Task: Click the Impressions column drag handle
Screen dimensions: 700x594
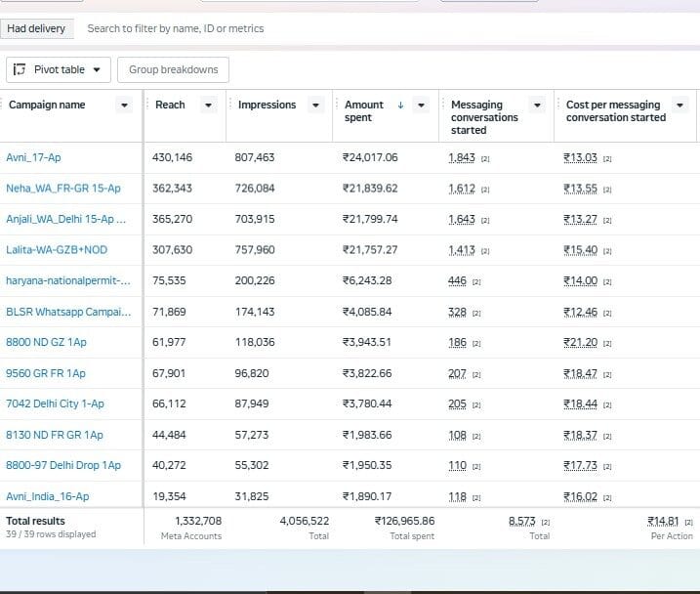Action: 230,105
